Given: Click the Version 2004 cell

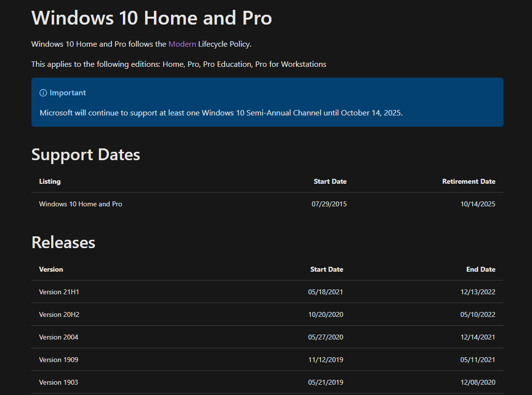Looking at the screenshot, I should (59, 337).
